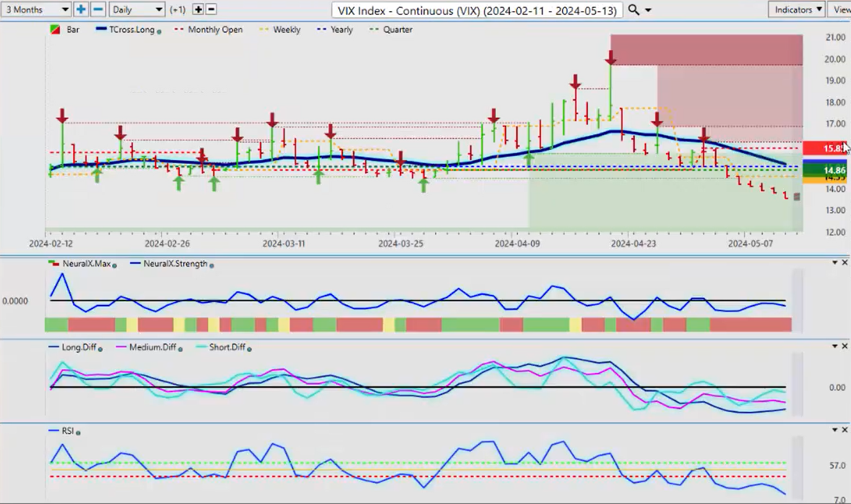Select the Yearly legend entry
851x504 pixels.
click(342, 30)
